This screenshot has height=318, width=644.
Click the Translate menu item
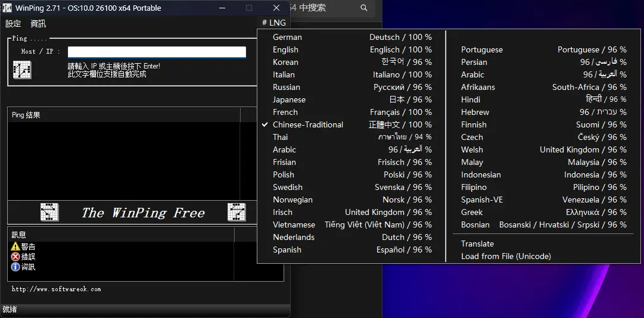tap(543, 244)
